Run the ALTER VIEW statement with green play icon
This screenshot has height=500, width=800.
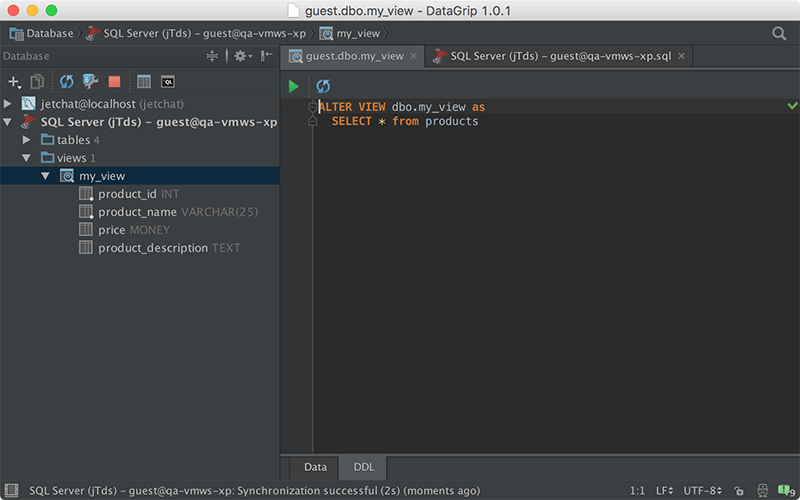point(293,86)
